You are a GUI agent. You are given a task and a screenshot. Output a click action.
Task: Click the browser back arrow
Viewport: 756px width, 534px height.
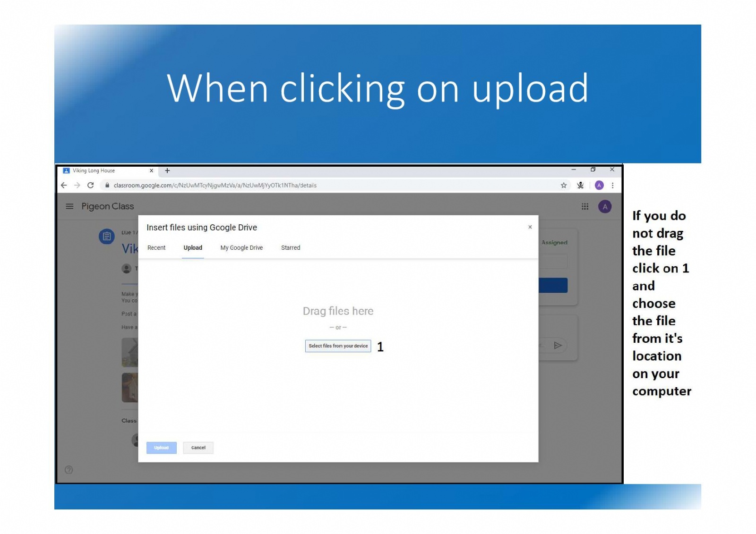tap(64, 185)
